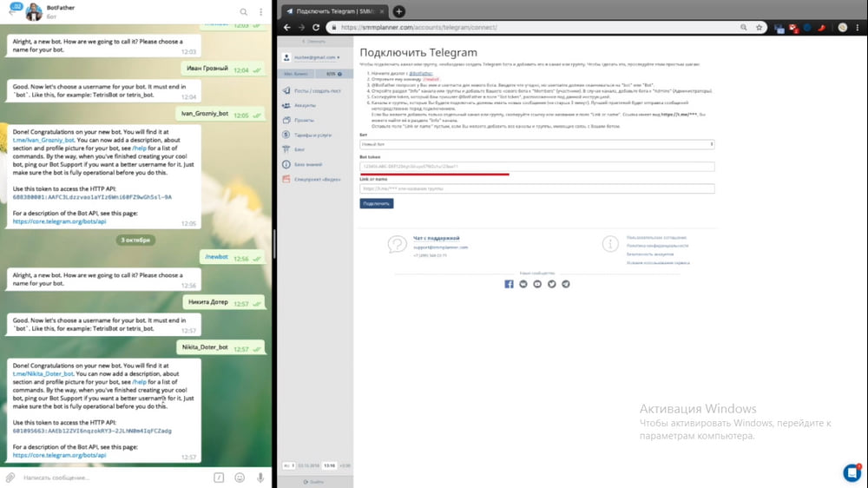Open Безопасность аккаунтов link

point(650,254)
